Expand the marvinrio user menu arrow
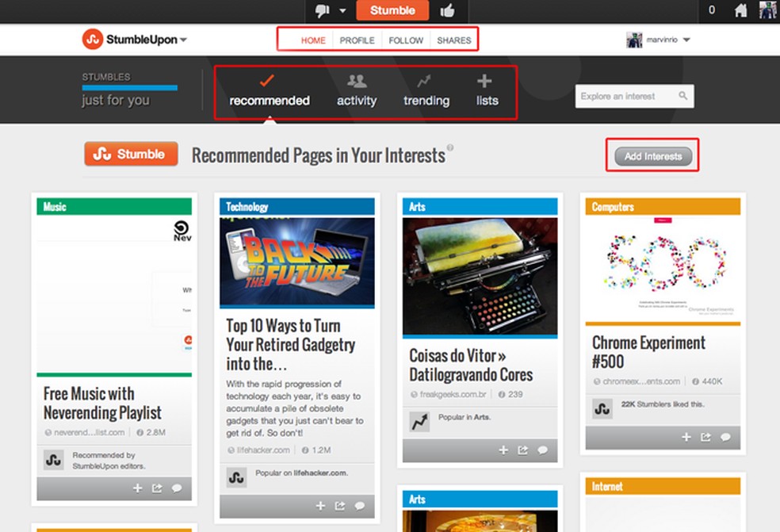The width and height of the screenshot is (780, 532). click(686, 40)
